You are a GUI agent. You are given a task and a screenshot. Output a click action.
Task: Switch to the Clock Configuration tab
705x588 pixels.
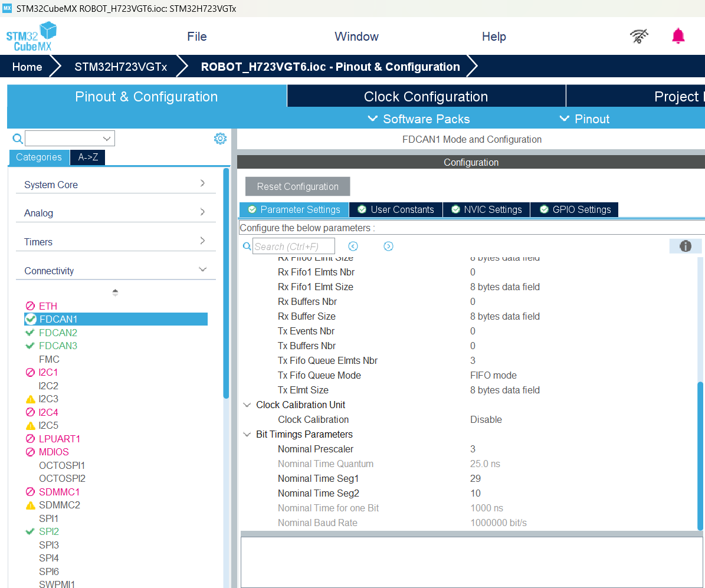pyautogui.click(x=426, y=96)
